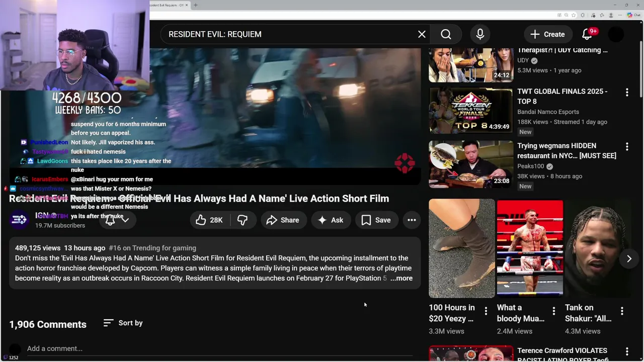This screenshot has height=362, width=644.
Task: Open the Tank on Shakur short title
Action: tap(588, 313)
